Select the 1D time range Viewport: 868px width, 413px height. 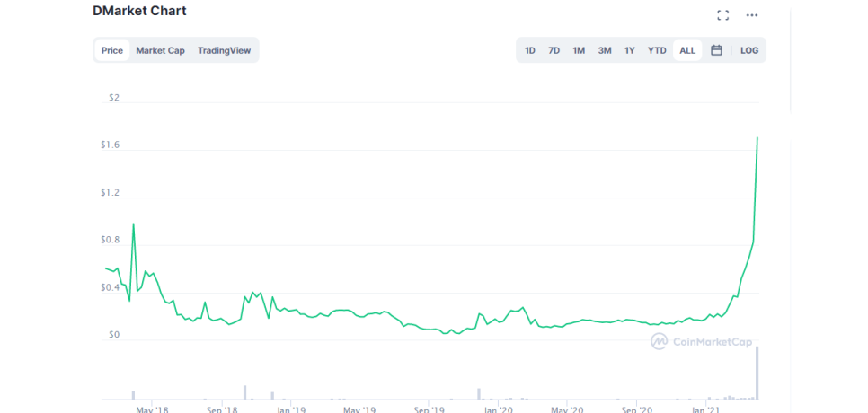[530, 50]
